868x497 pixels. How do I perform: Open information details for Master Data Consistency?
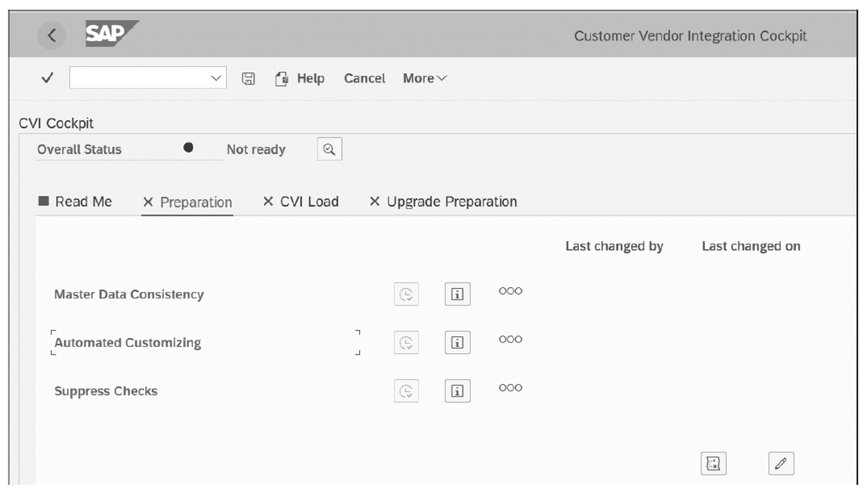[458, 294]
